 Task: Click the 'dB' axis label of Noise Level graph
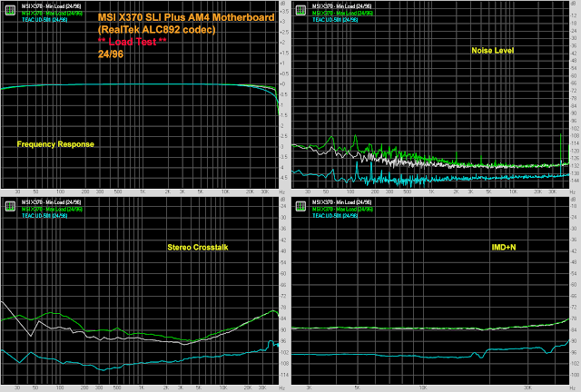[x=574, y=4]
